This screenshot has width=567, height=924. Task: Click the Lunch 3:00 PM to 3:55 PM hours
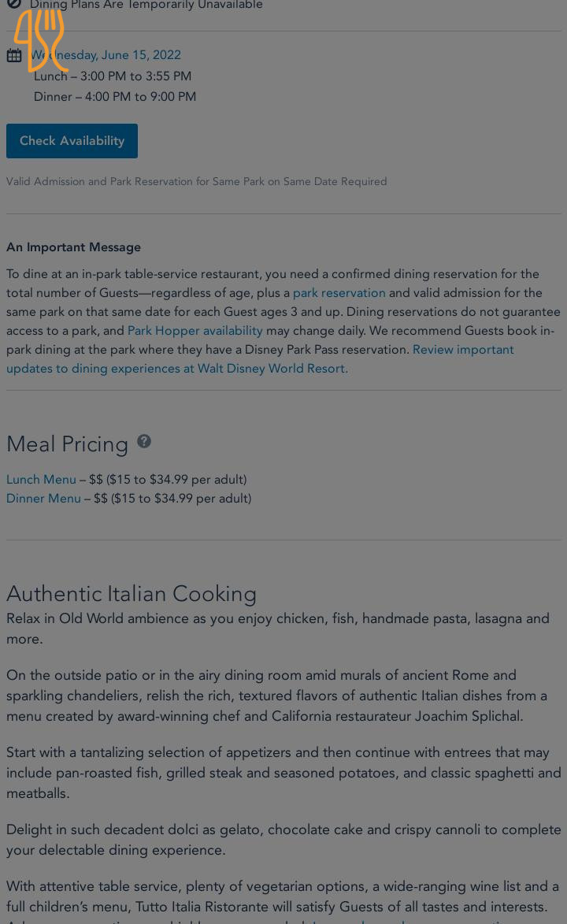pyautogui.click(x=113, y=76)
